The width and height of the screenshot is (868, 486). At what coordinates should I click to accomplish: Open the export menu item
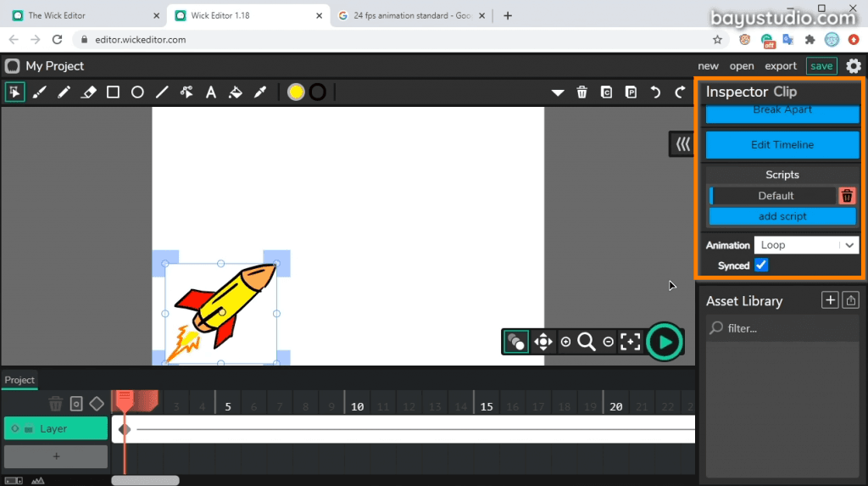click(x=781, y=66)
